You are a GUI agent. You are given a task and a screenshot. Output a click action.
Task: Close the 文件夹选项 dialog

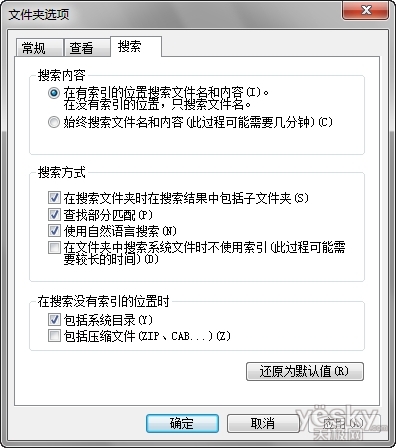(x=365, y=10)
